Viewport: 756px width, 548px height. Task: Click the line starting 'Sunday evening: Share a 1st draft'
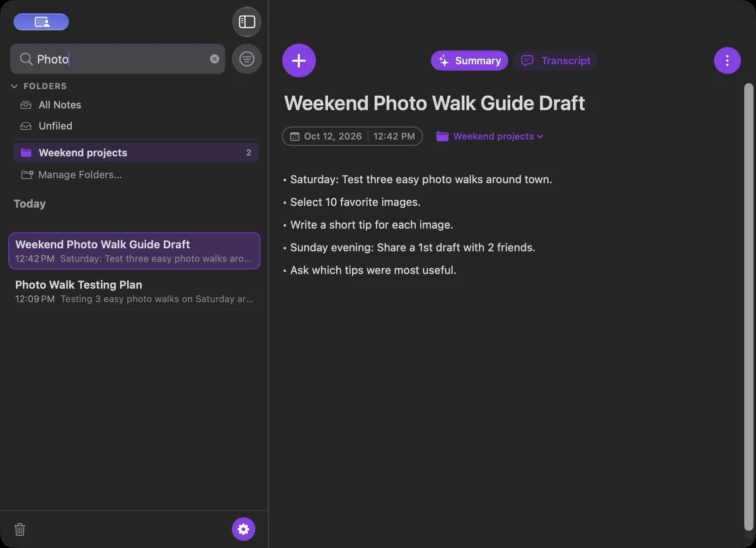click(413, 248)
